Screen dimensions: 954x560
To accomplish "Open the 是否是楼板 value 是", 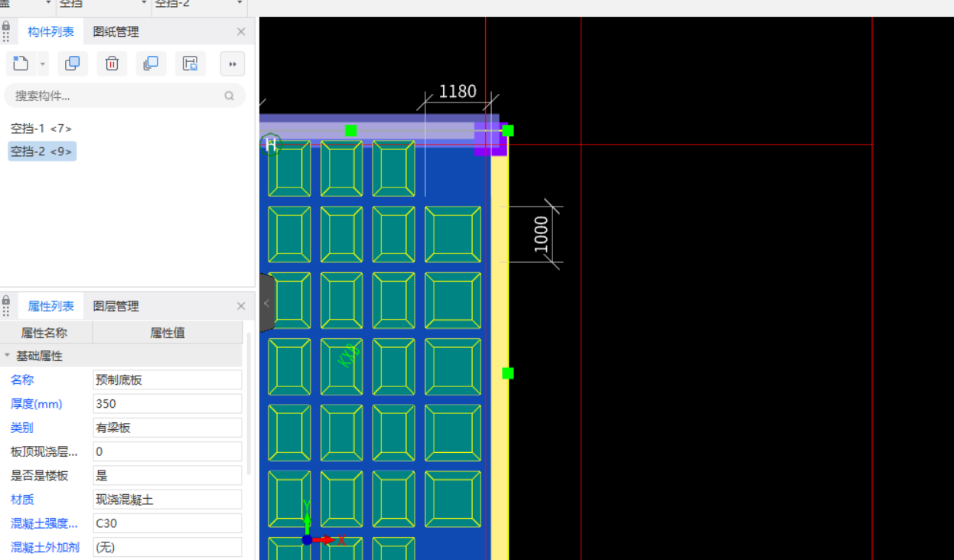I will [x=168, y=475].
